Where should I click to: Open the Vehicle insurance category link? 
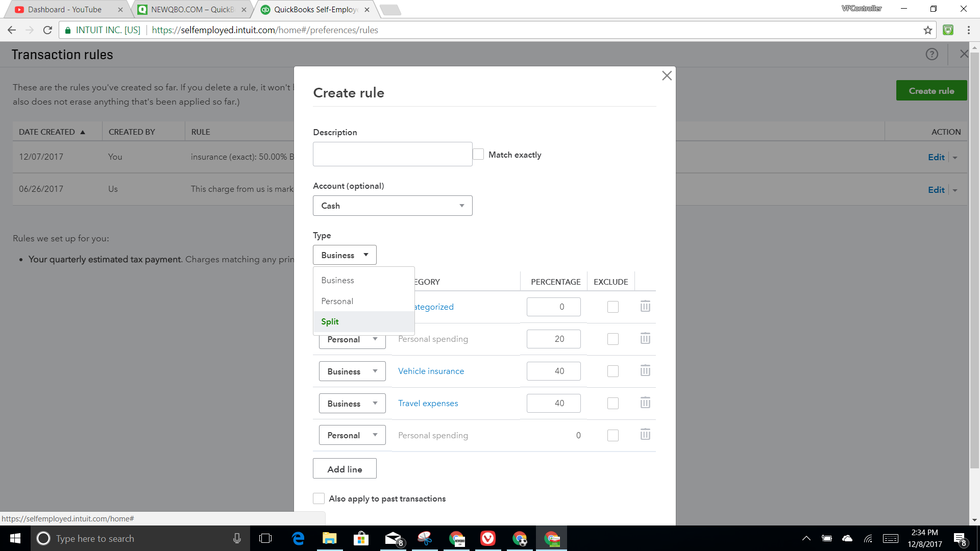430,371
